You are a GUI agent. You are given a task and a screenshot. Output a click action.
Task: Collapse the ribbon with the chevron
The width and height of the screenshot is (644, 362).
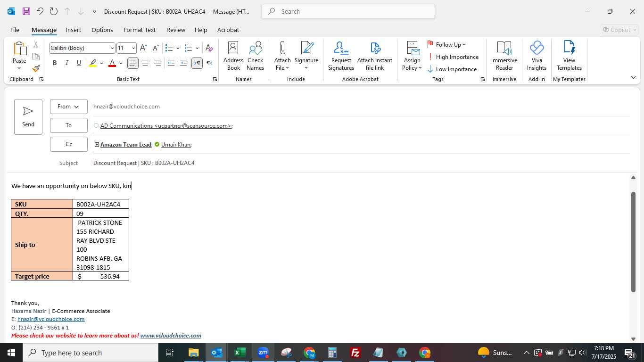[x=633, y=78]
